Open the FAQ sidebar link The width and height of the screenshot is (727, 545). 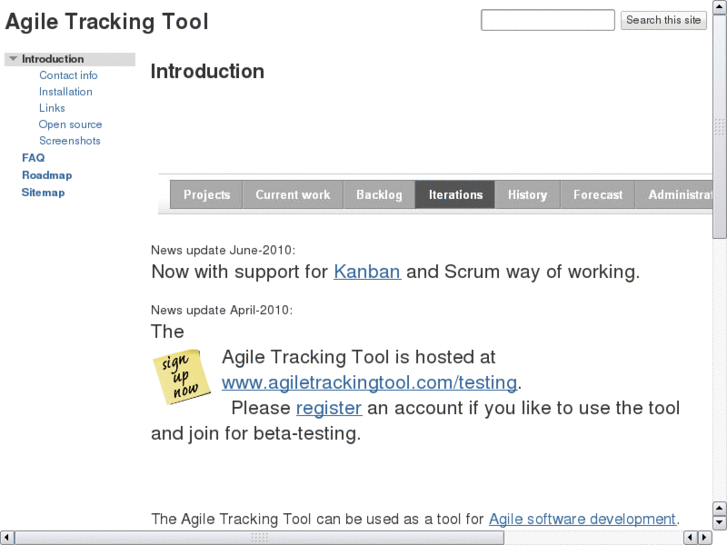pyautogui.click(x=33, y=158)
